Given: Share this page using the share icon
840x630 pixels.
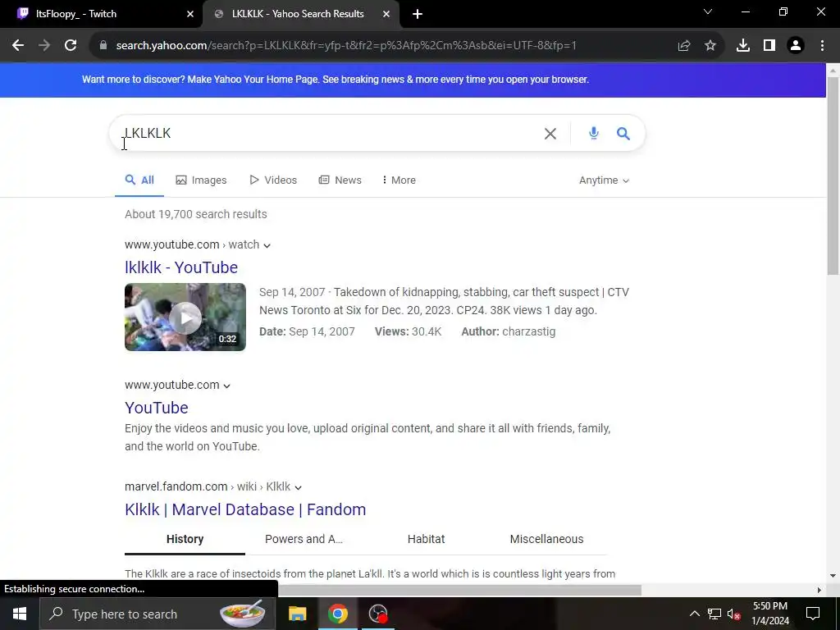Looking at the screenshot, I should click(684, 46).
